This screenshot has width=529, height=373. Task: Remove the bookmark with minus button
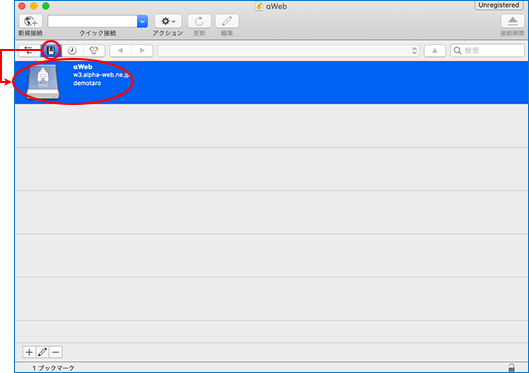pyautogui.click(x=56, y=352)
